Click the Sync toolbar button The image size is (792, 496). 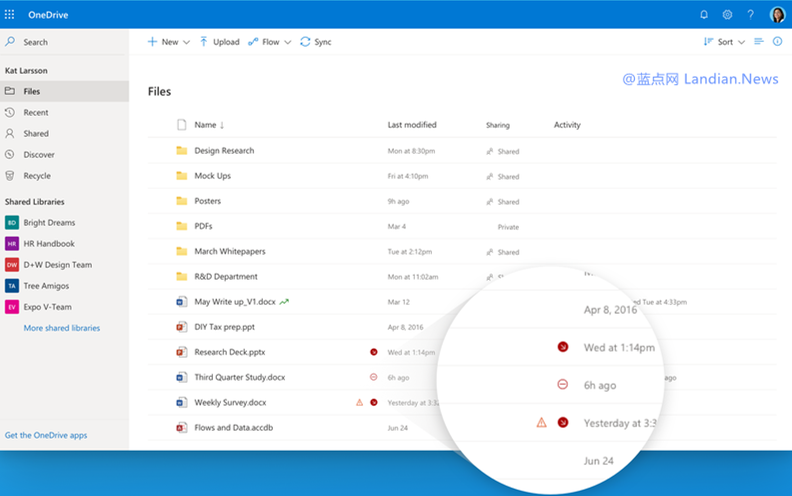coord(315,42)
